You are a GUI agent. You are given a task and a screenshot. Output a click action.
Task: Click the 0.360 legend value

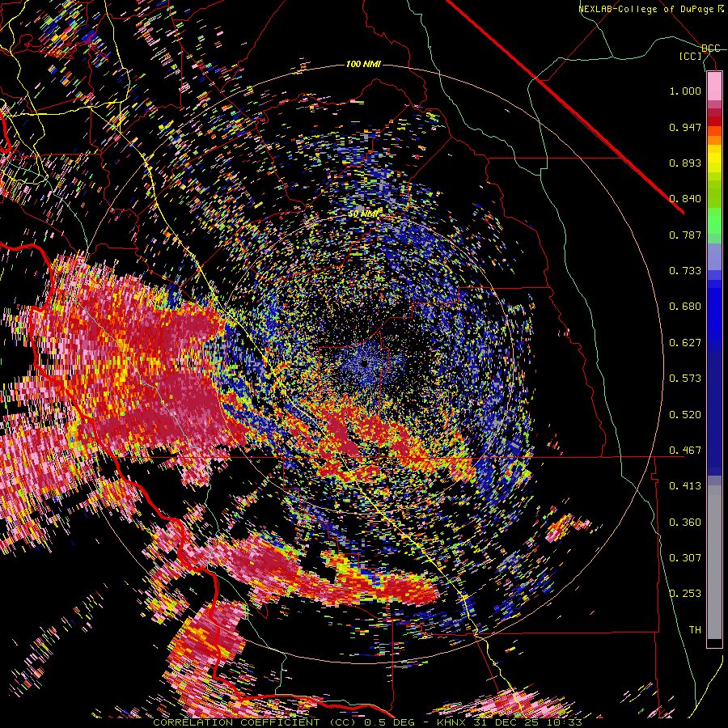(x=685, y=523)
